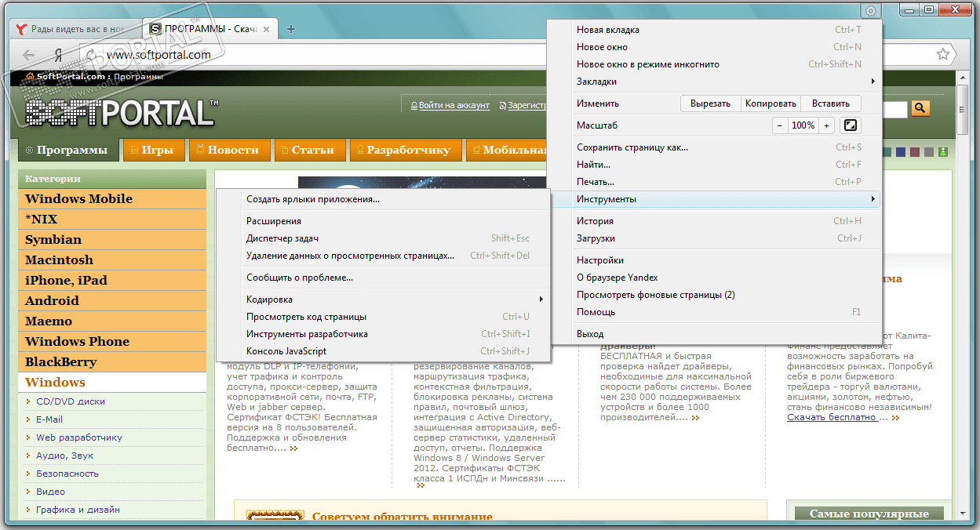Bookmark page with the star icon
The height and width of the screenshot is (530, 980).
point(943,55)
